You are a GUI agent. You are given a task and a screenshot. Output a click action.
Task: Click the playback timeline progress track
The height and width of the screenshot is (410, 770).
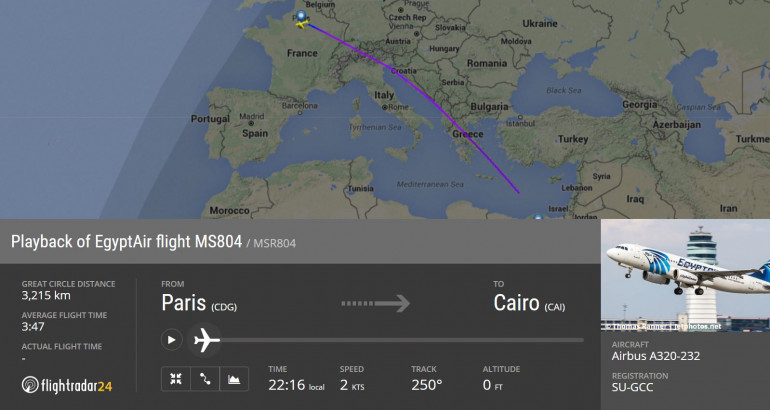pos(400,340)
